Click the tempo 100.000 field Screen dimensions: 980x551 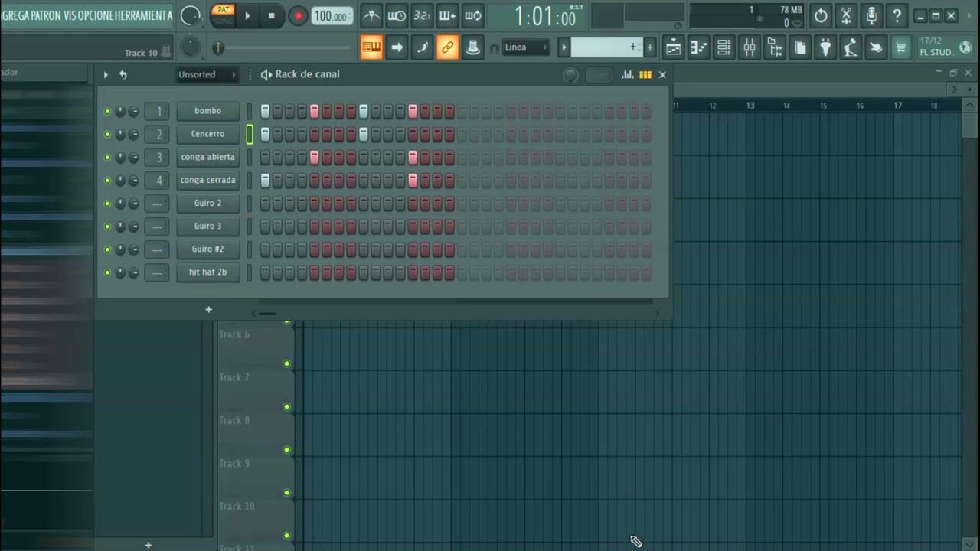click(x=332, y=16)
